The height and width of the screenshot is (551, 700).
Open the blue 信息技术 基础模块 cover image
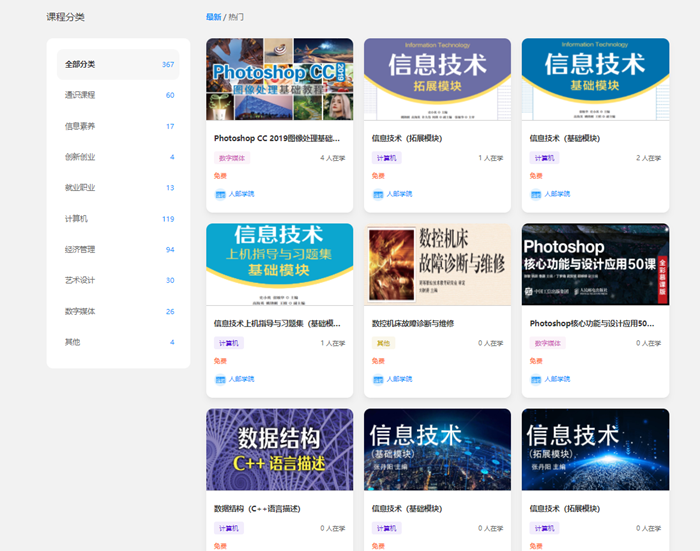pyautogui.click(x=596, y=79)
